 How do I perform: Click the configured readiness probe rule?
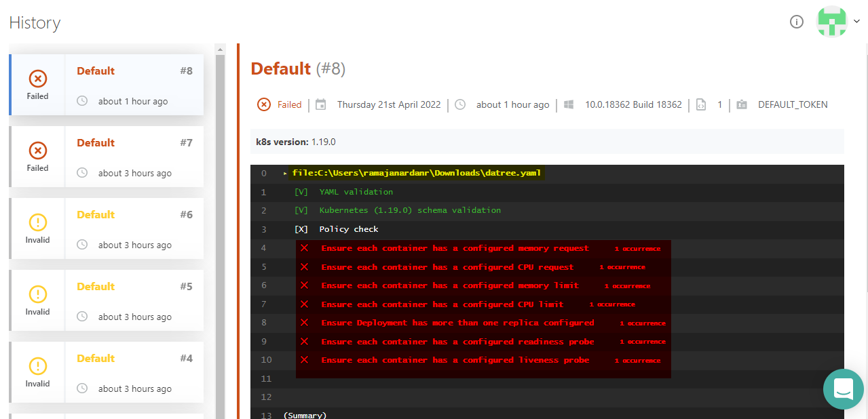pos(457,342)
